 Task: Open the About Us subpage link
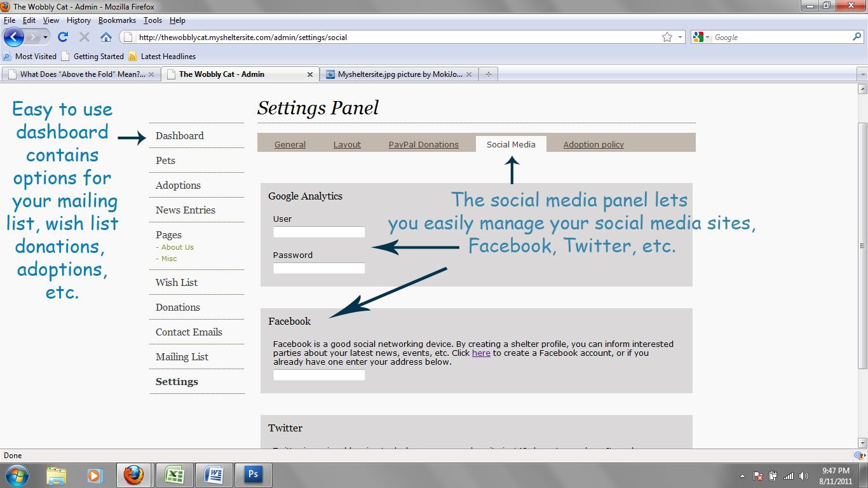pos(177,247)
